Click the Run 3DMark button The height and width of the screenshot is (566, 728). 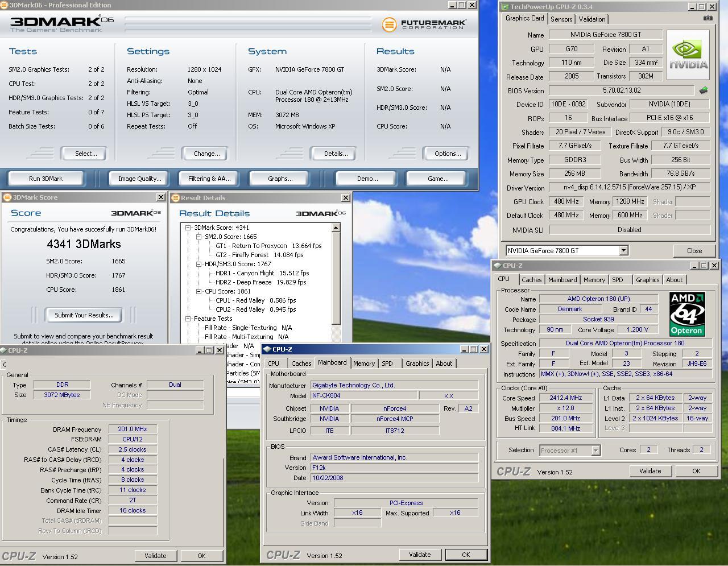45,179
